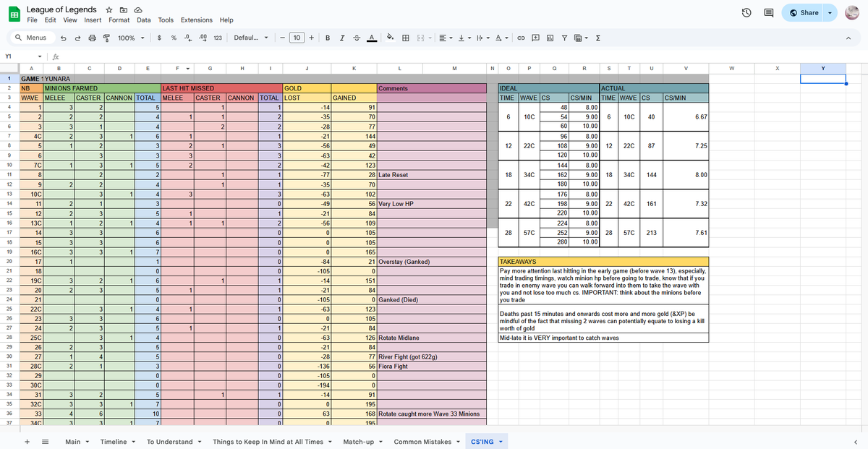Open the text color picker
868x449 pixels.
[372, 37]
